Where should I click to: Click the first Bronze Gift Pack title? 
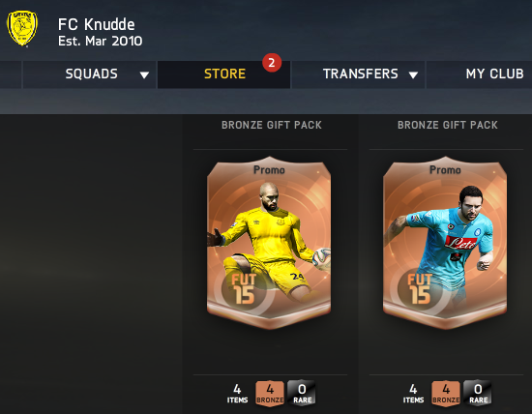[x=272, y=125]
